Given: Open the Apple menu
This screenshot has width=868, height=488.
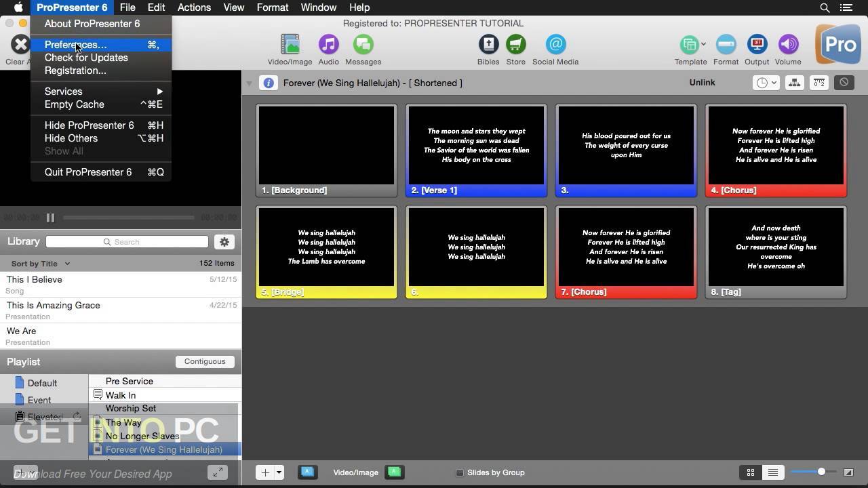Looking at the screenshot, I should point(18,7).
